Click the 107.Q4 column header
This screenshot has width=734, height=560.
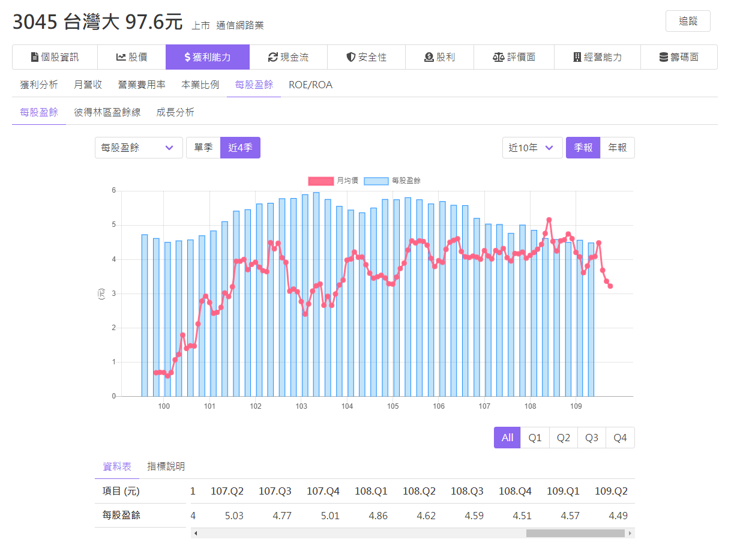pos(323,491)
